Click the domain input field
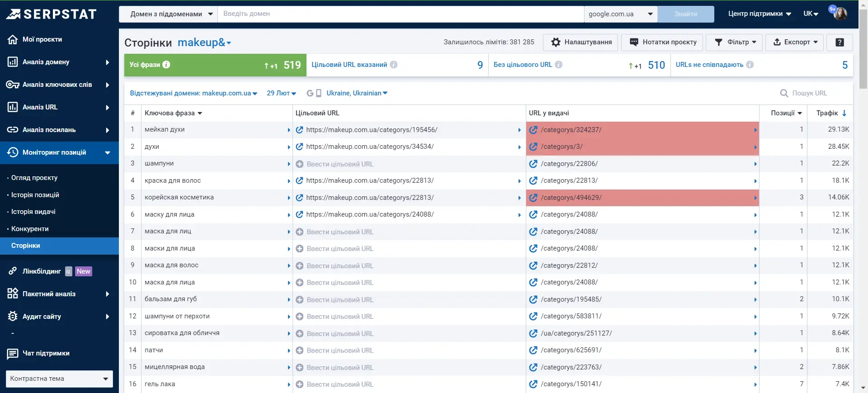This screenshot has height=393, width=868. [401, 14]
